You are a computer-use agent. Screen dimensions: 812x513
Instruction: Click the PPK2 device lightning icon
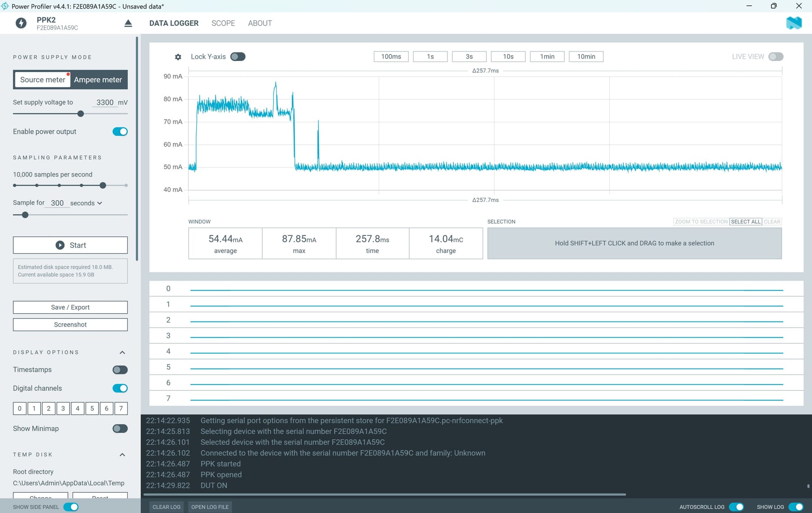click(21, 23)
